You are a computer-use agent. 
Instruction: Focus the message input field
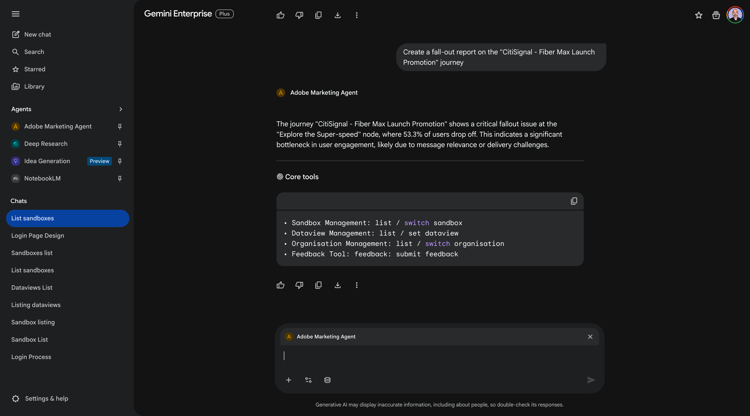pos(439,356)
